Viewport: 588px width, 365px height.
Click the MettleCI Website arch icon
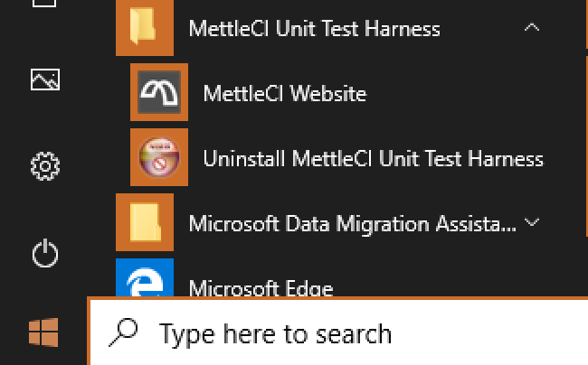coord(159,93)
